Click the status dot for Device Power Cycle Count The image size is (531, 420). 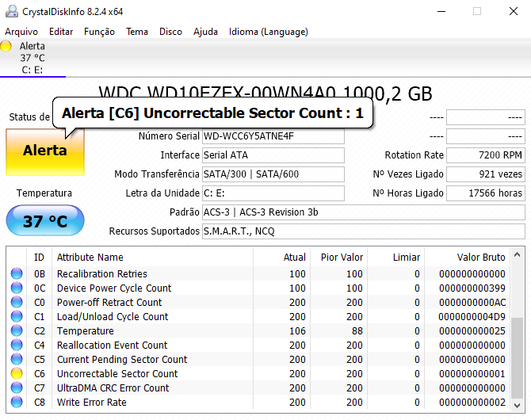[x=17, y=288]
